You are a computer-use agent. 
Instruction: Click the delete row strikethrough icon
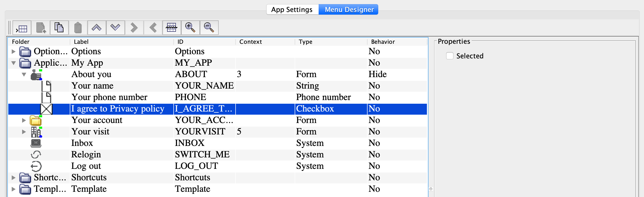pos(172,28)
